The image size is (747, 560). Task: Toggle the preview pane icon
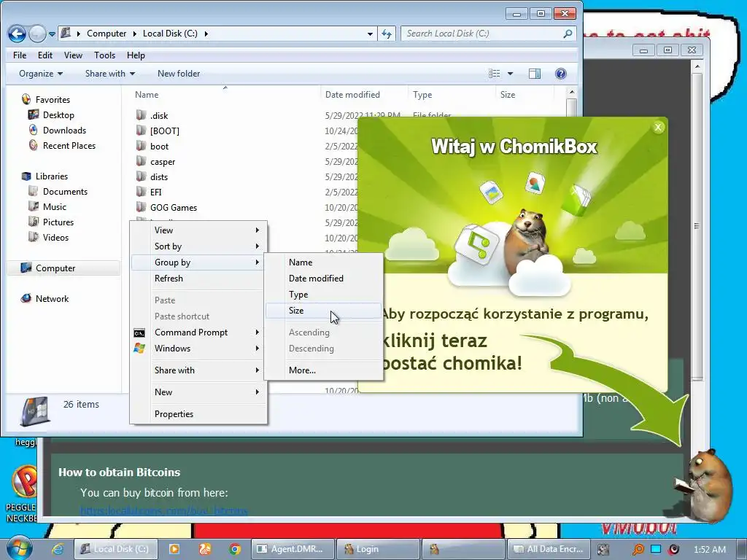pos(535,74)
